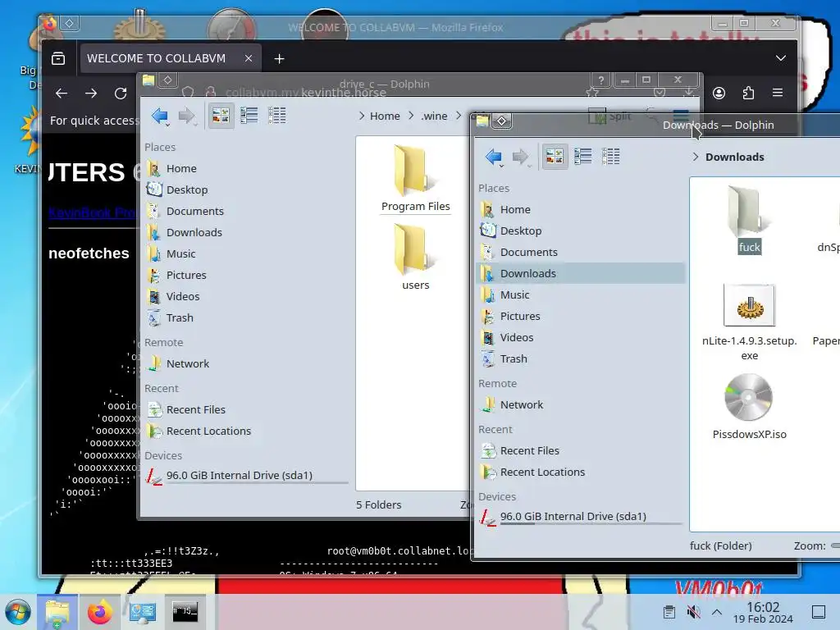Switch drive_c window to Icons view
Viewport: 840px width, 630px height.
[221, 115]
